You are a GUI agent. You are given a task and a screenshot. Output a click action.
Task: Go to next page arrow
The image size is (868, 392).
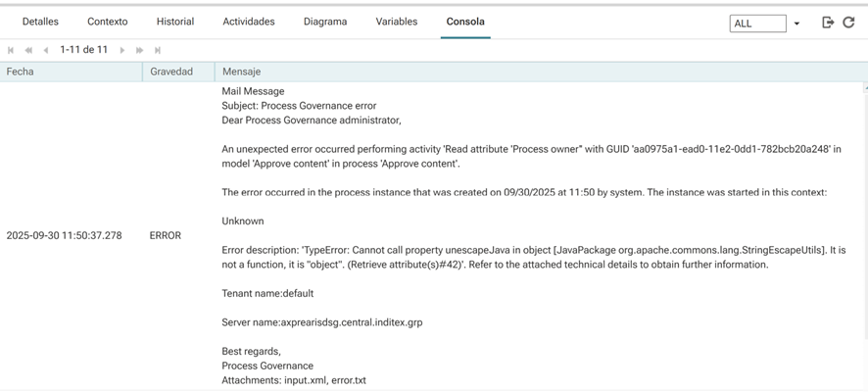click(x=122, y=50)
